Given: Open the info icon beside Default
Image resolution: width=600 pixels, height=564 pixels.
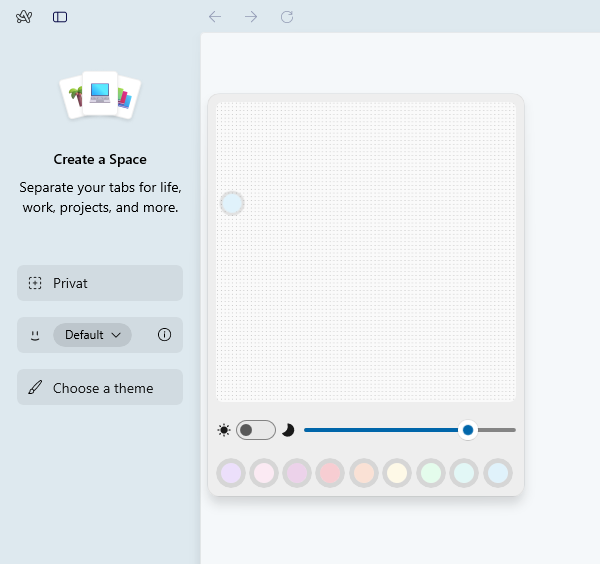Looking at the screenshot, I should pos(164,335).
